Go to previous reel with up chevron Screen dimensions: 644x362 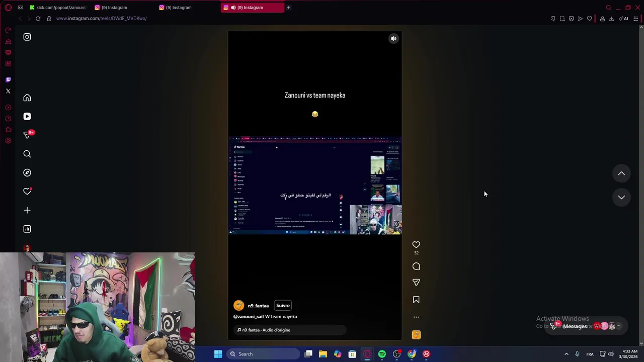point(621,173)
